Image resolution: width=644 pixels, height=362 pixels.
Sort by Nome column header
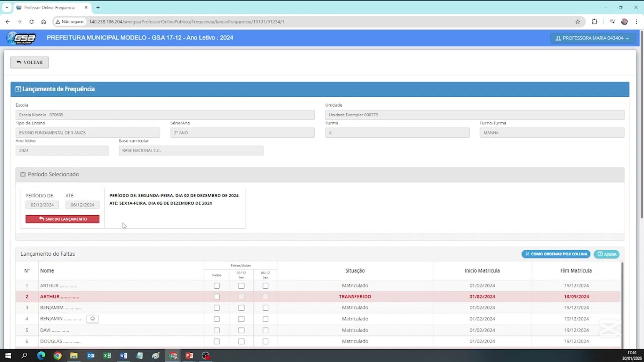pyautogui.click(x=47, y=270)
